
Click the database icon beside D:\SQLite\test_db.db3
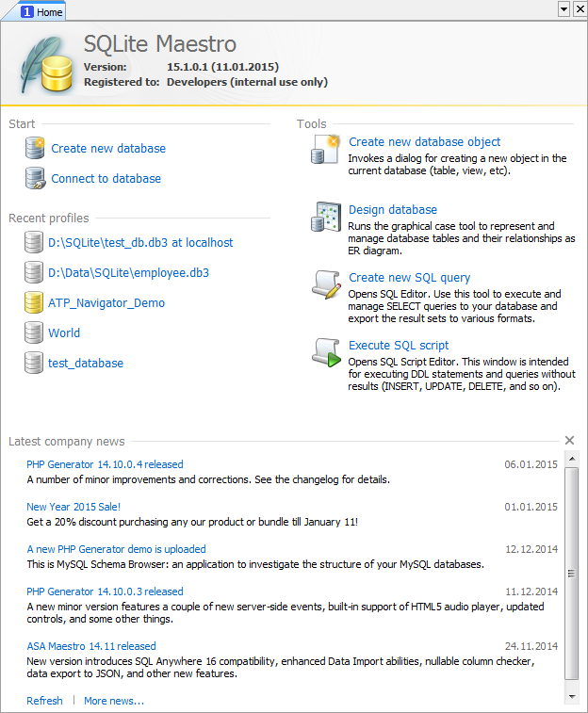[34, 242]
